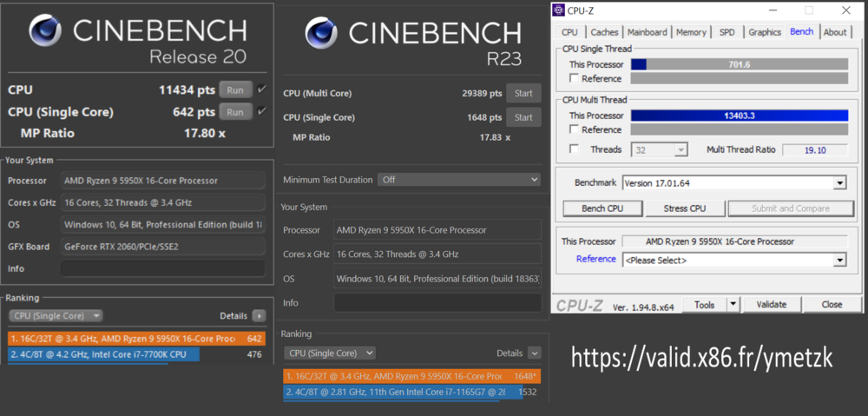The width and height of the screenshot is (868, 416).
Task: Click the Validate button
Action: [772, 304]
